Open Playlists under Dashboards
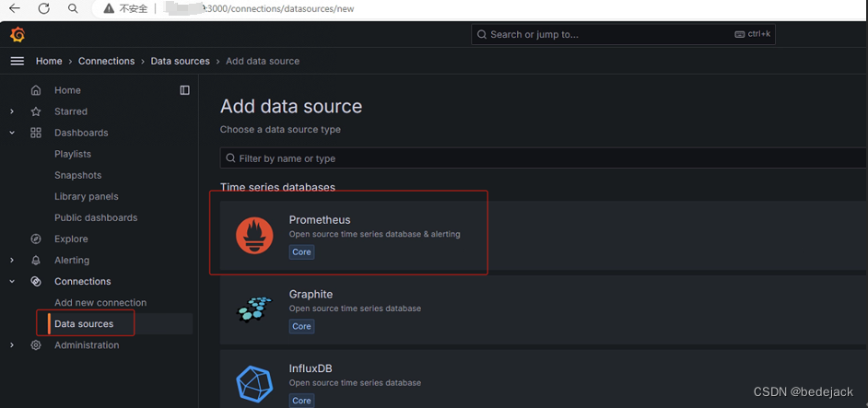 (x=73, y=154)
